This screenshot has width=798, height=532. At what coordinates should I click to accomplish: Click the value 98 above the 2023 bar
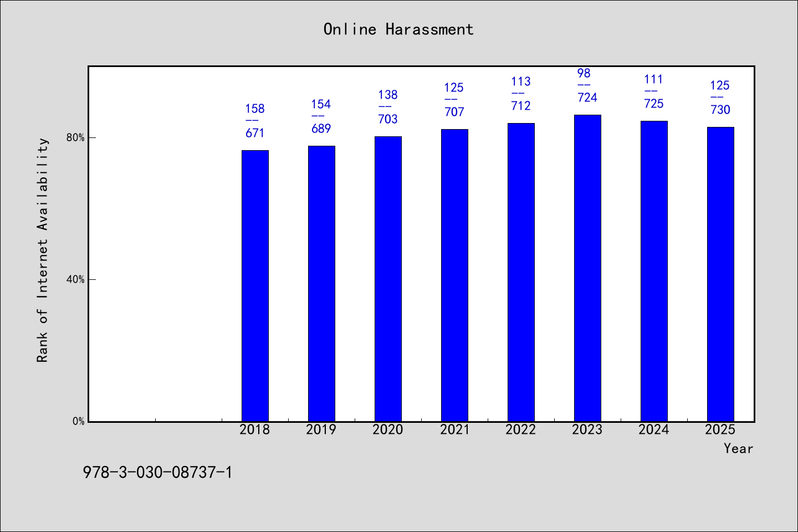[x=584, y=73]
